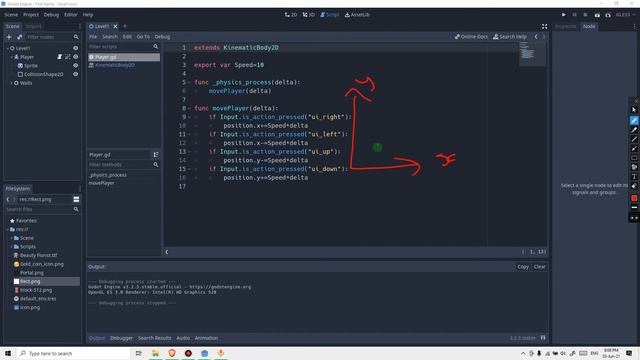Fold the _physics_process function at line 5
The height and width of the screenshot is (360, 640).
point(189,82)
